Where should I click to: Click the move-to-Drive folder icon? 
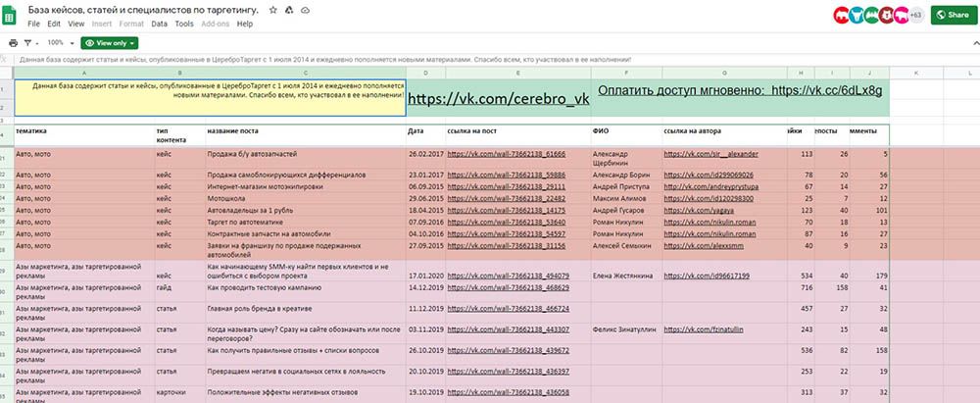[289, 11]
